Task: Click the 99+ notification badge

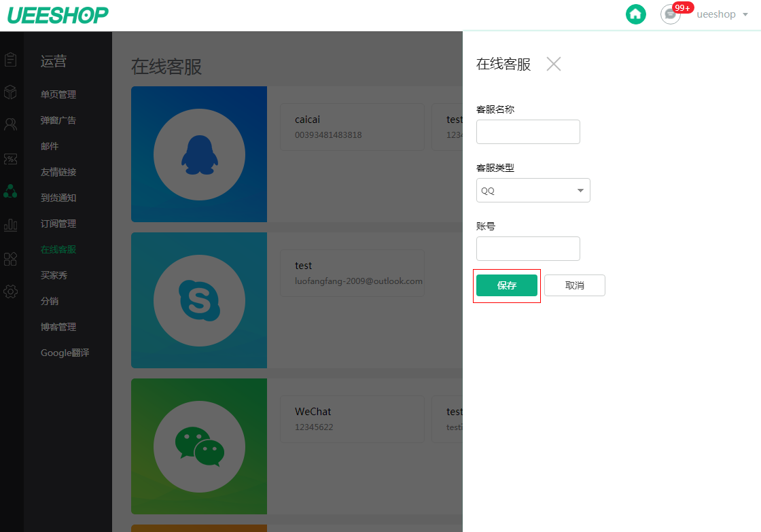Action: 683,7
